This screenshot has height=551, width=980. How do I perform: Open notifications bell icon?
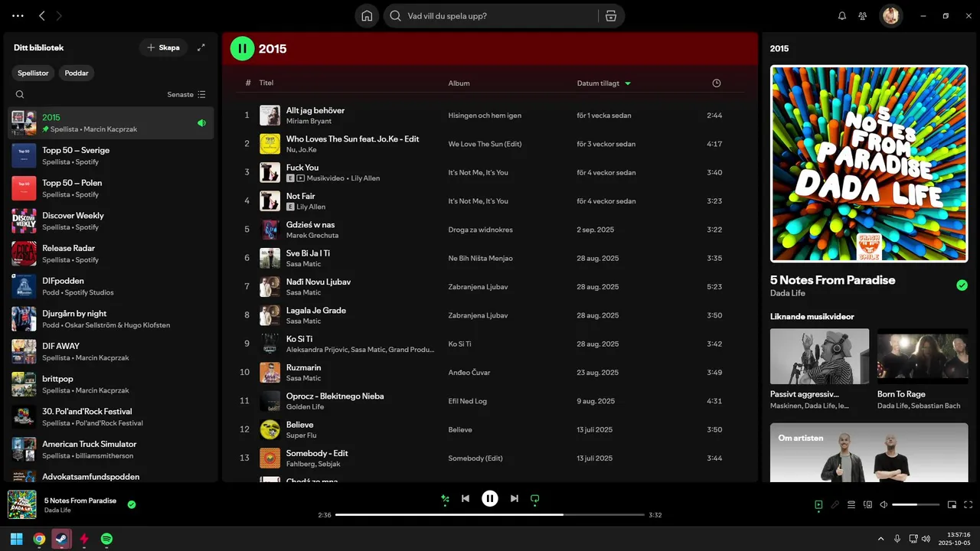coord(842,15)
